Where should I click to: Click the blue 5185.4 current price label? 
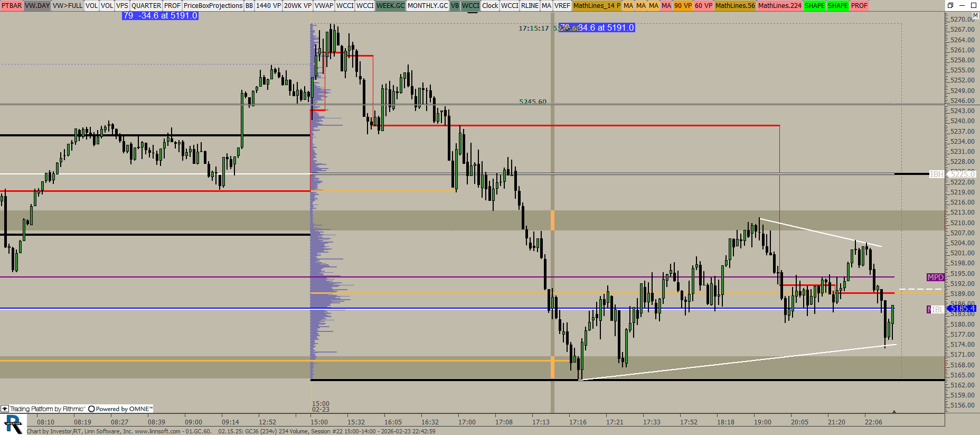[x=963, y=309]
